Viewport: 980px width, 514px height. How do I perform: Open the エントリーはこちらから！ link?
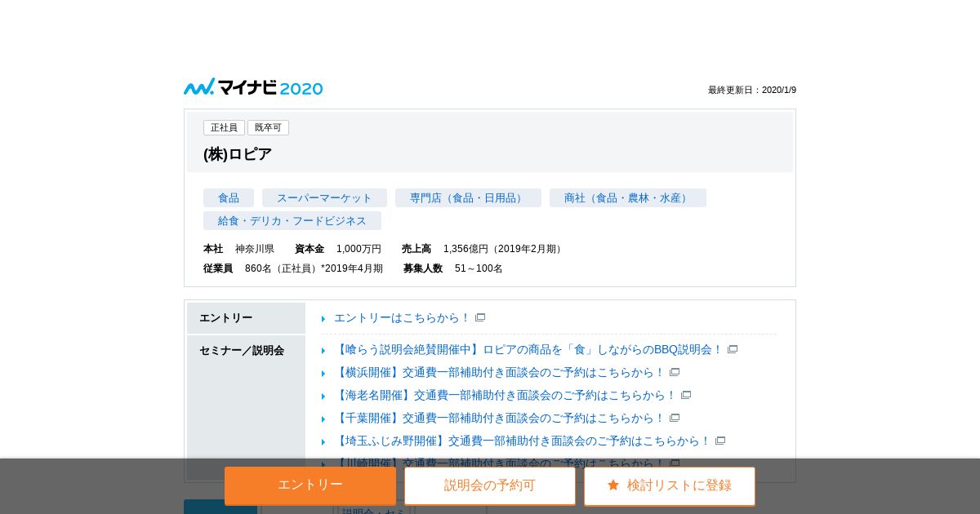[402, 317]
